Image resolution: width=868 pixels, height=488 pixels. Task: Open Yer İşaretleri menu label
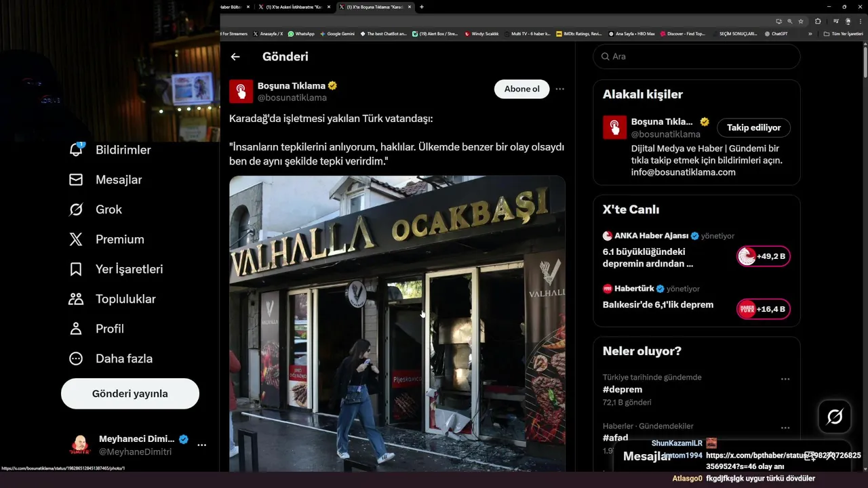129,269
